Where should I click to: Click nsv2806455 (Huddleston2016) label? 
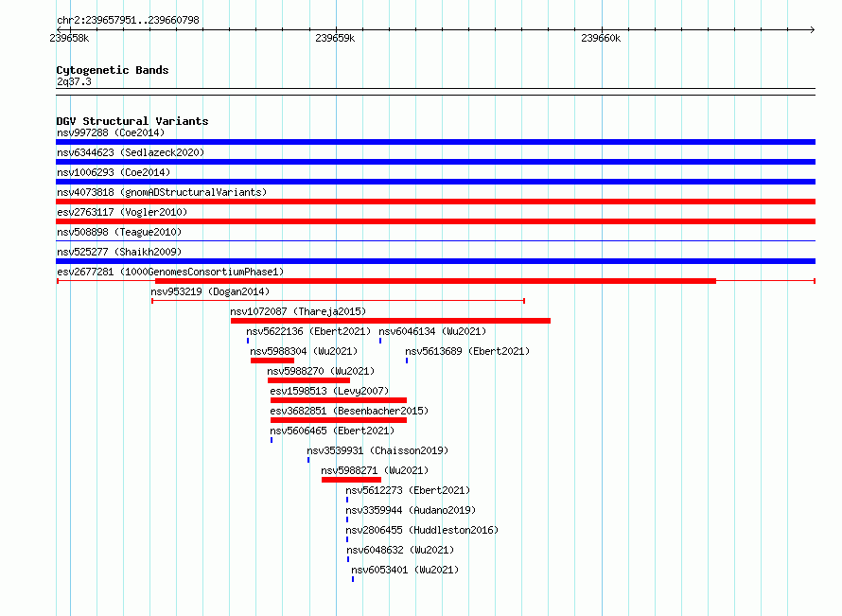422,530
